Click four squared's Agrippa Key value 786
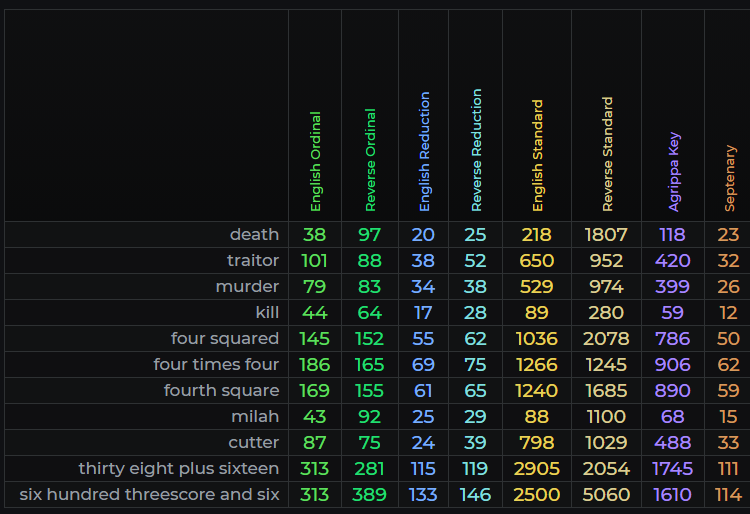 [672, 339]
